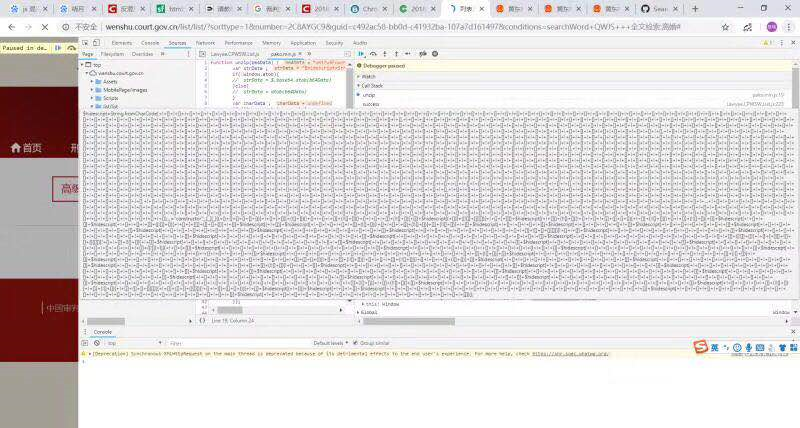Pretty print the source with braces icon
The image size is (800, 428).
pyautogui.click(x=202, y=320)
